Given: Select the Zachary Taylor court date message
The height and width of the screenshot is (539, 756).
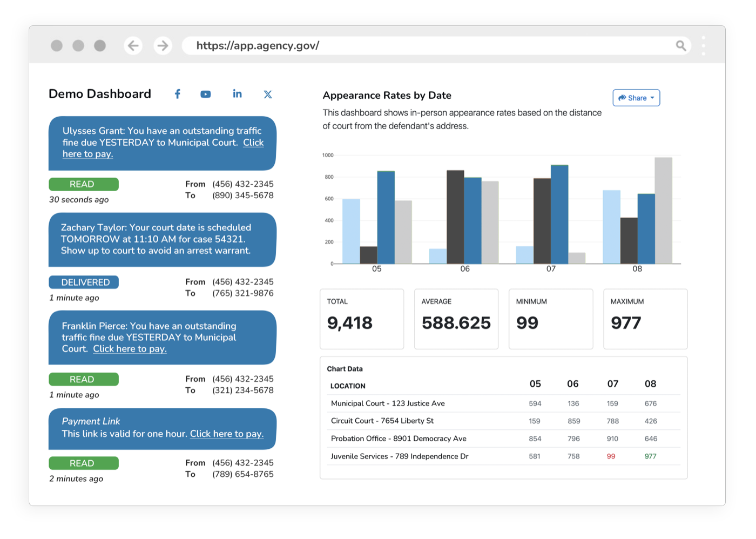Looking at the screenshot, I should coord(162,239).
